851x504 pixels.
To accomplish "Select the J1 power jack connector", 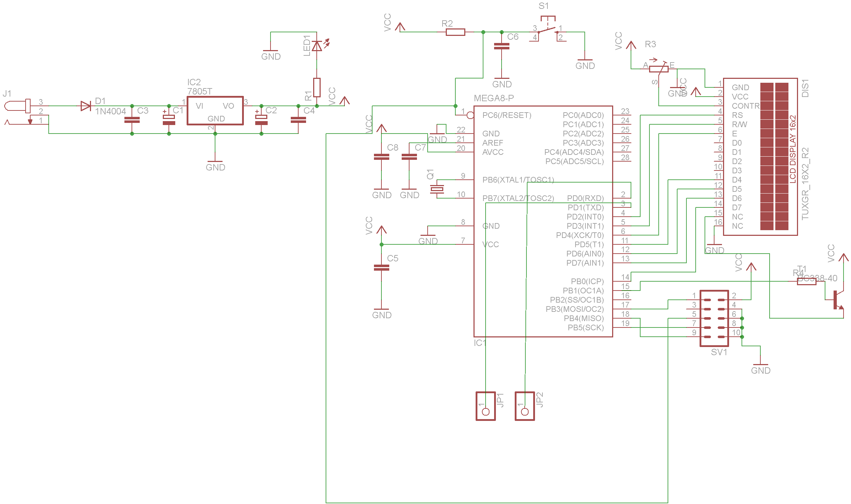I will [x=18, y=106].
